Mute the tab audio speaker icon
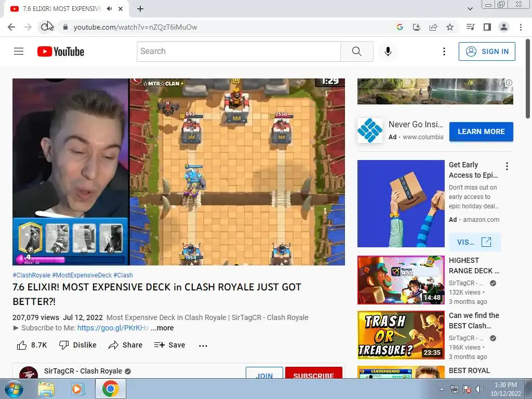This screenshot has height=399, width=532. (x=109, y=9)
